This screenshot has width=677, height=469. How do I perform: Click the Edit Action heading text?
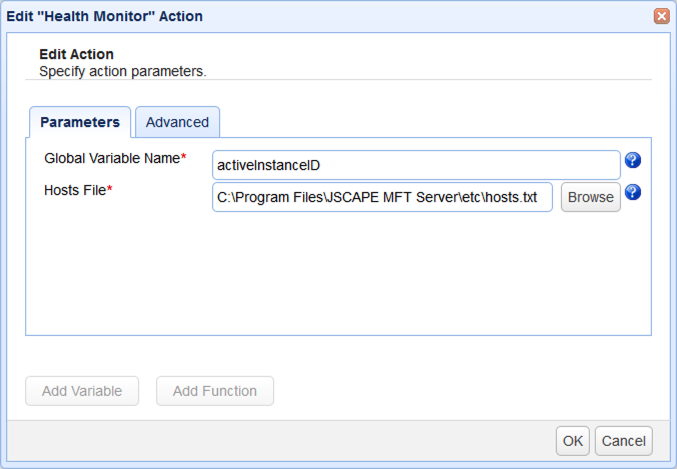click(76, 54)
